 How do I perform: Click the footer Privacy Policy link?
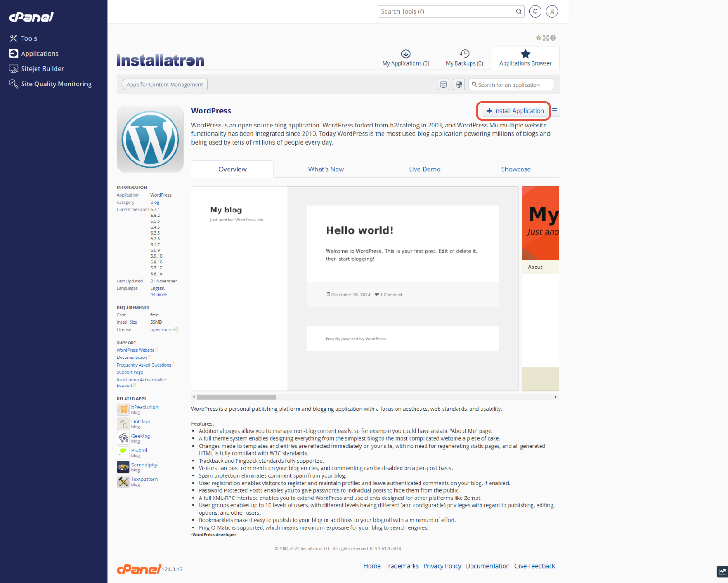point(442,566)
